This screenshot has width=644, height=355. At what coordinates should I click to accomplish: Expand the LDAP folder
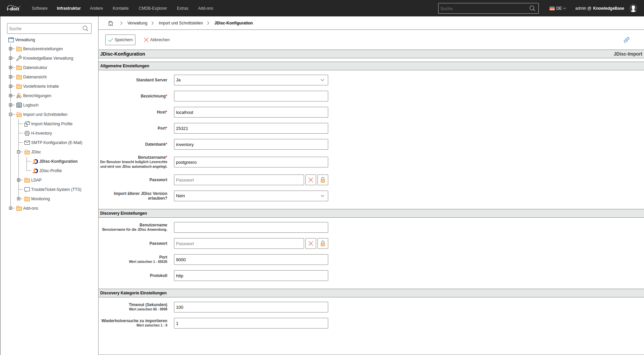click(19, 180)
